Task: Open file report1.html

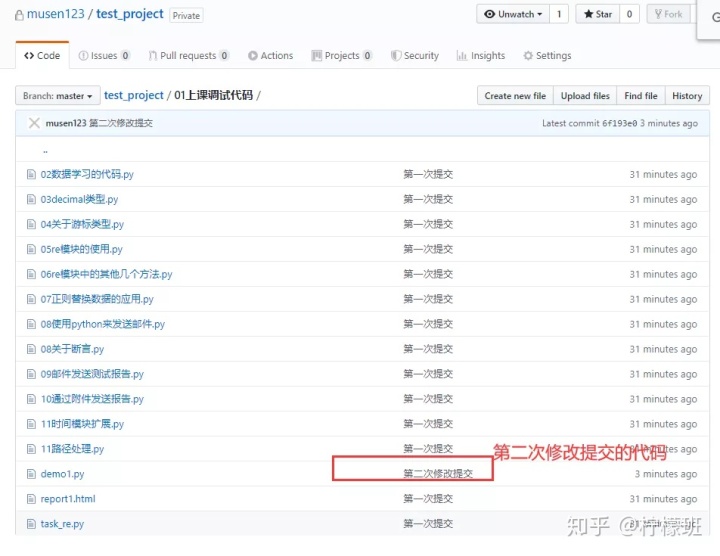Action: tap(68, 499)
